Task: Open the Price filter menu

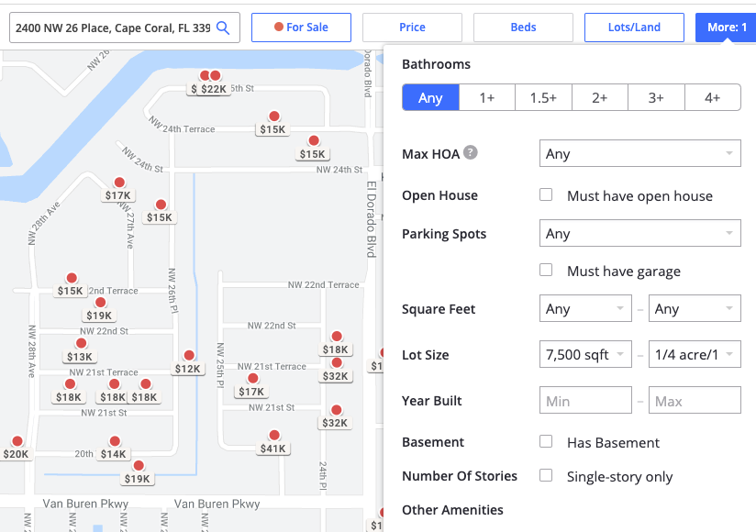Action: (x=412, y=28)
